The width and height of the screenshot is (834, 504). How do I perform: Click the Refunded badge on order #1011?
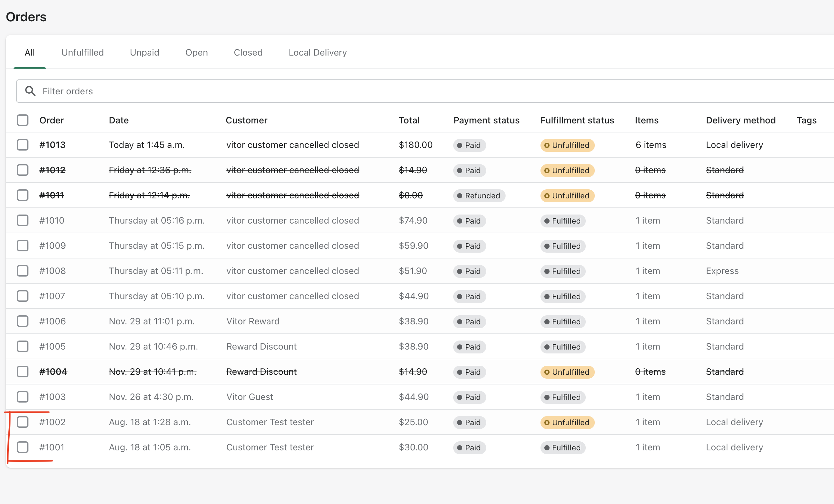click(479, 195)
